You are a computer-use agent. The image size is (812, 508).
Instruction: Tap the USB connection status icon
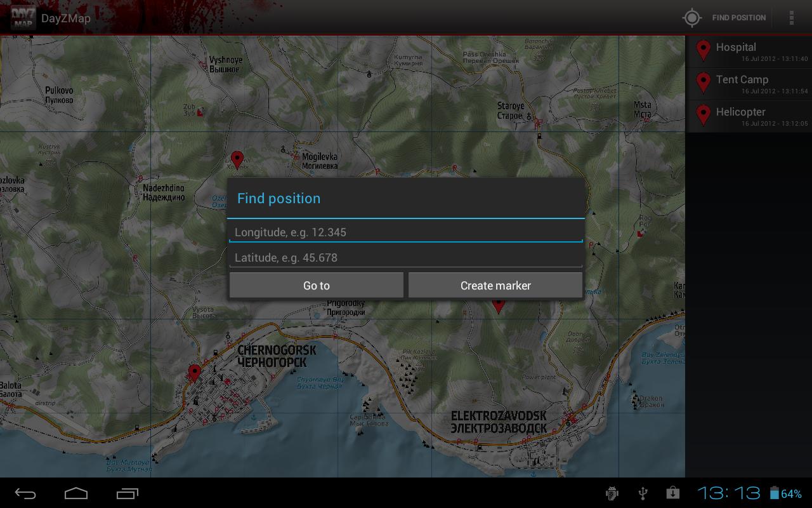point(643,493)
